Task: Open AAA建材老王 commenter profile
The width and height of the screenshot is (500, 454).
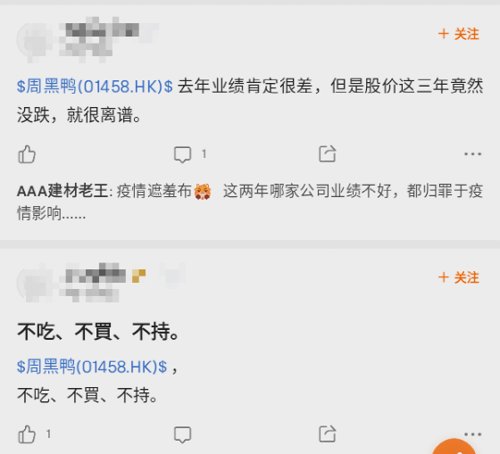Action: coord(62,191)
